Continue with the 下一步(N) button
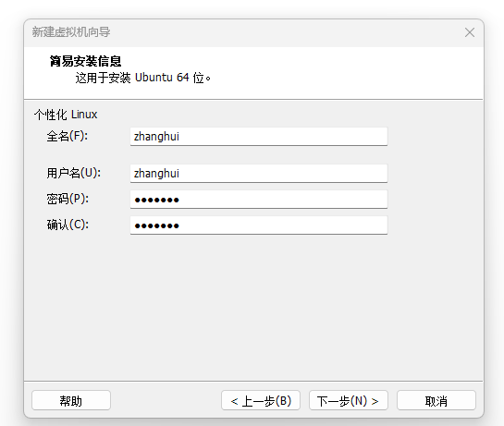 (x=349, y=400)
